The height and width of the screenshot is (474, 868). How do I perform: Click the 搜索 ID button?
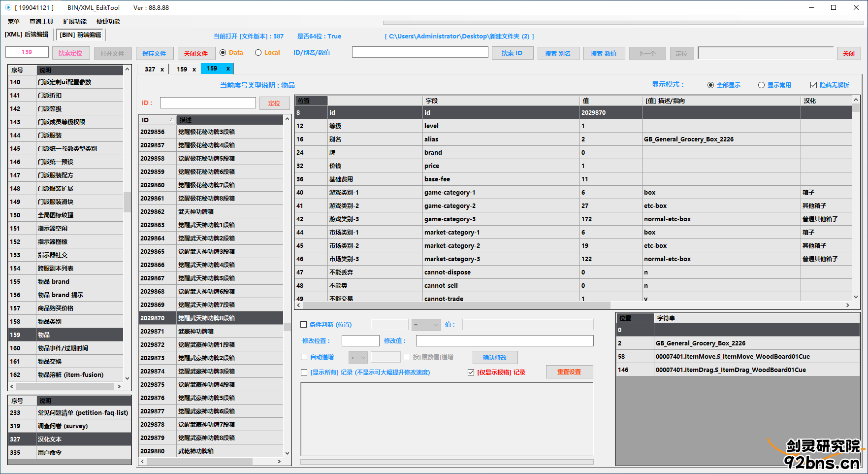click(512, 53)
